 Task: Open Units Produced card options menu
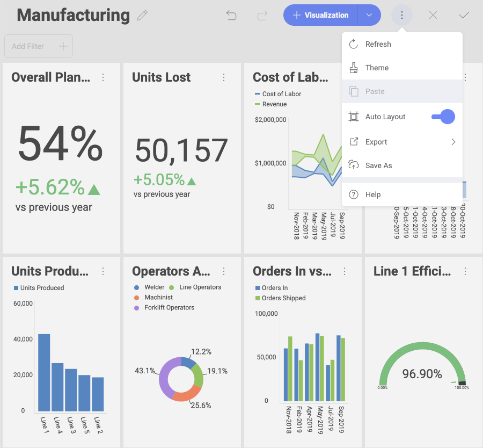click(x=103, y=272)
